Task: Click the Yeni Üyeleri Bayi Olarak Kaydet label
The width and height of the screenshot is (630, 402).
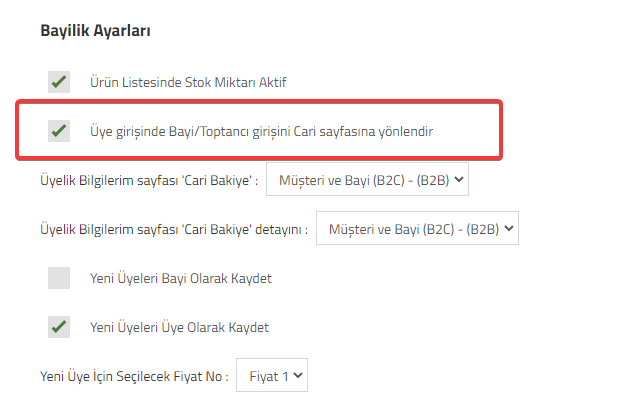Action: [x=181, y=278]
